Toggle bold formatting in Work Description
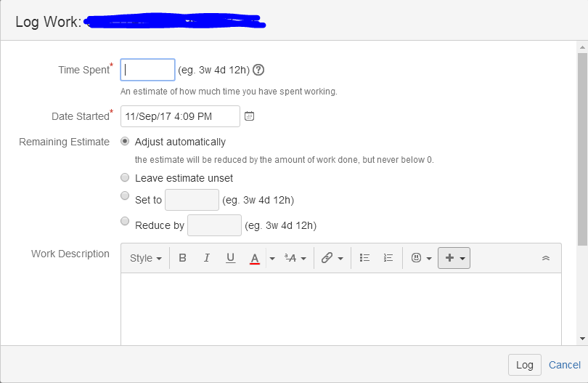Screen dimensions: 588x383 pos(183,258)
